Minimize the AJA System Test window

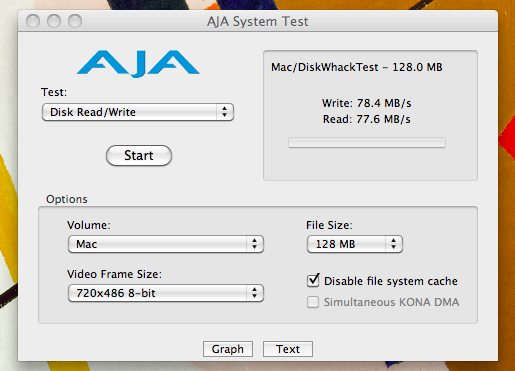(54, 21)
